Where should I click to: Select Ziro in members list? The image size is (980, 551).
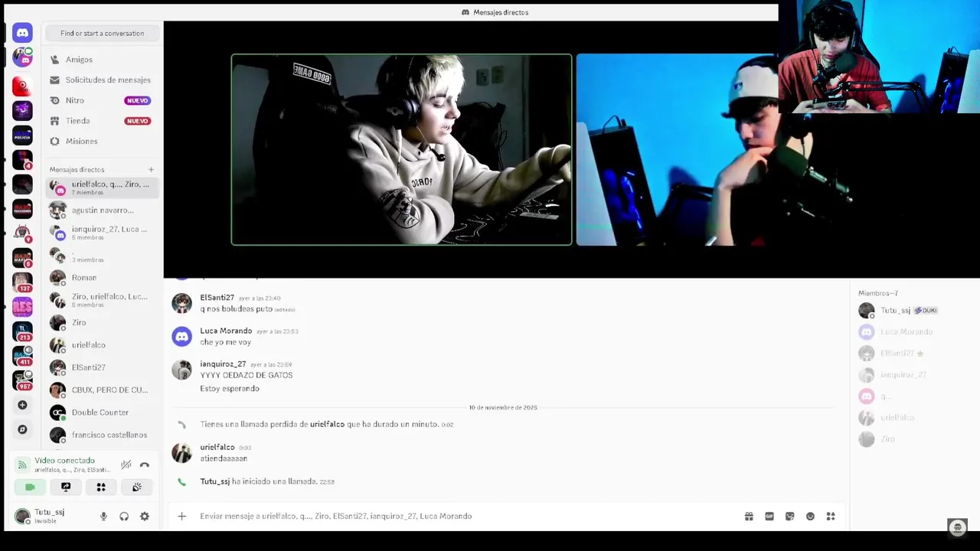point(914,439)
